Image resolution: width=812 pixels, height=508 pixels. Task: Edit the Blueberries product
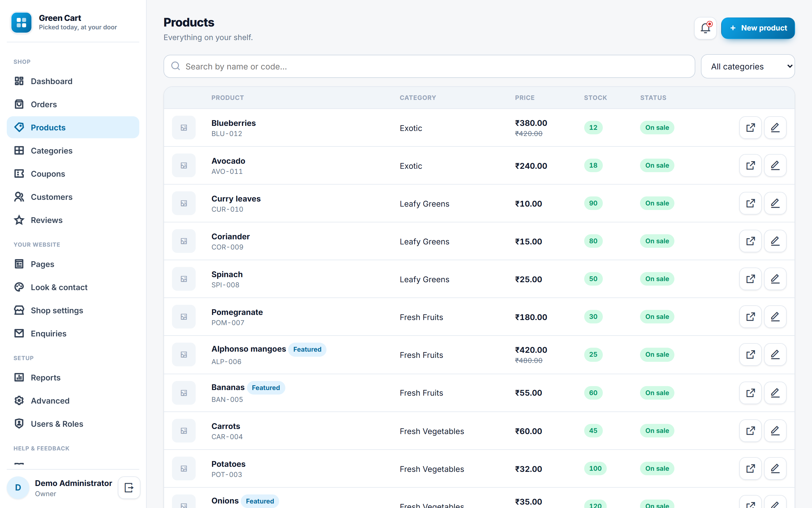click(x=775, y=128)
